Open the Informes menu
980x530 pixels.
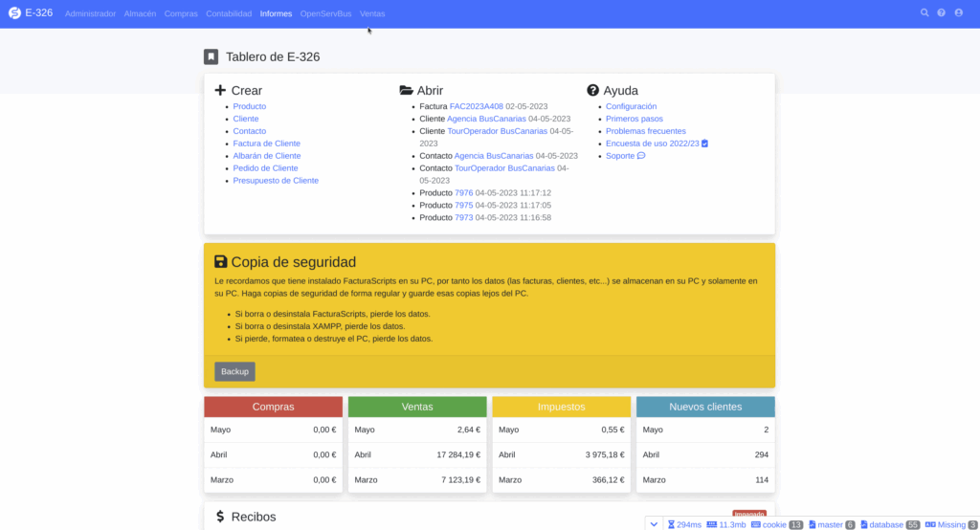click(x=276, y=14)
